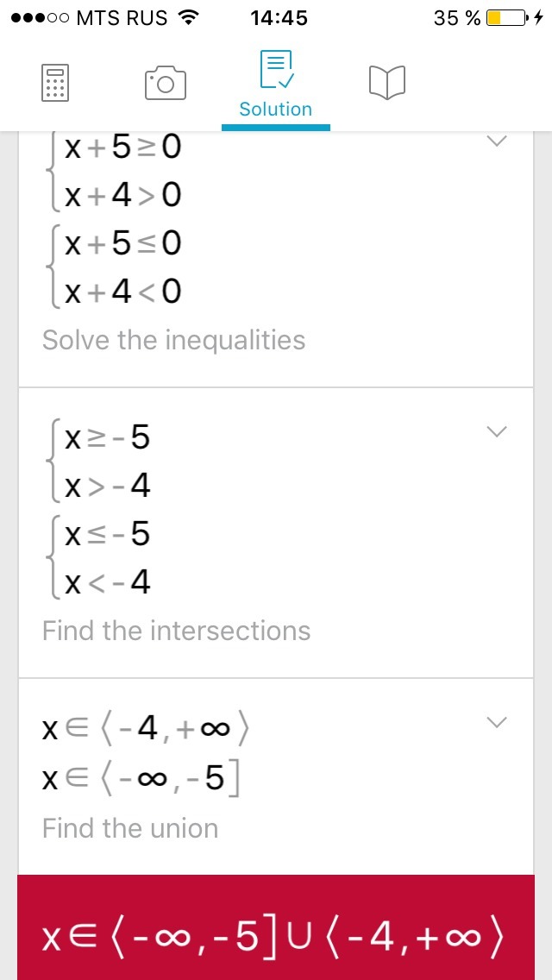Switch to the camera scanner
This screenshot has height=980, width=552.
166,83
